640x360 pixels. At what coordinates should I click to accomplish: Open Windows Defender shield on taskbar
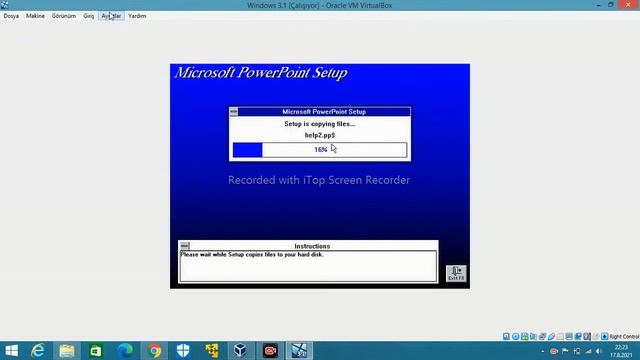coord(183,351)
